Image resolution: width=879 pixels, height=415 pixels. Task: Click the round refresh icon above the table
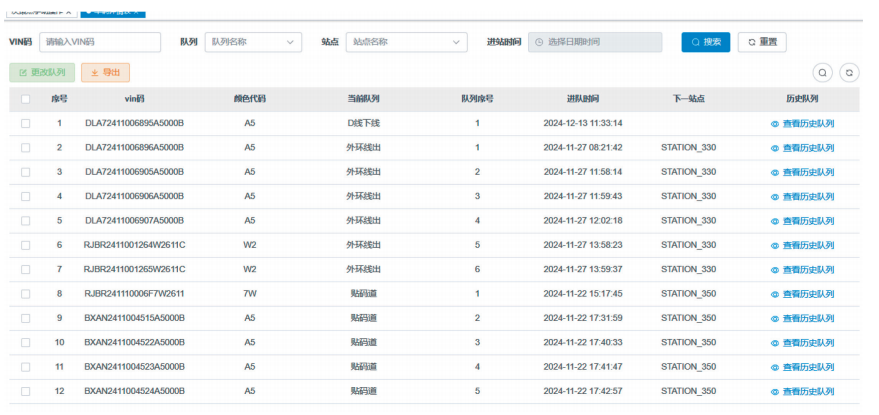tap(849, 73)
